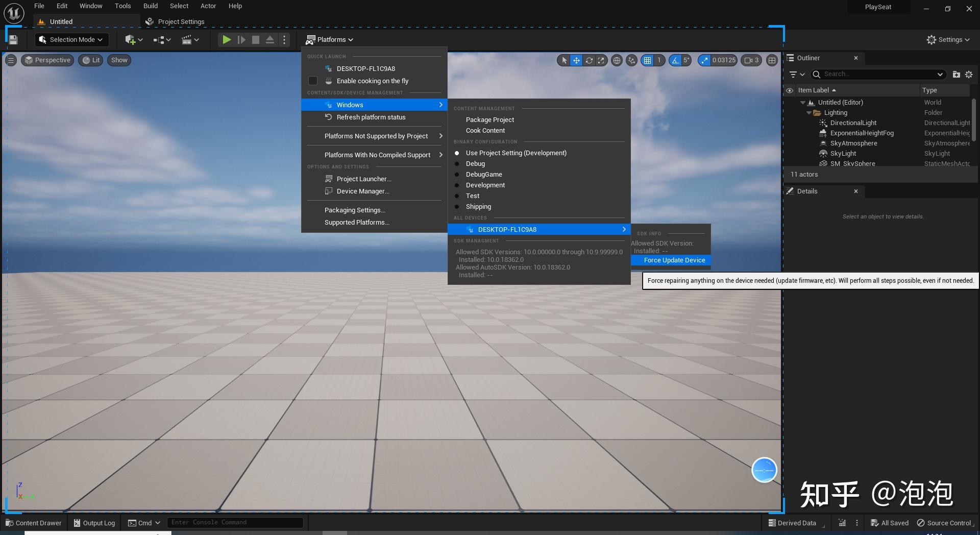Image resolution: width=980 pixels, height=535 pixels.
Task: Select the Shipping binary configuration
Action: pyautogui.click(x=478, y=207)
